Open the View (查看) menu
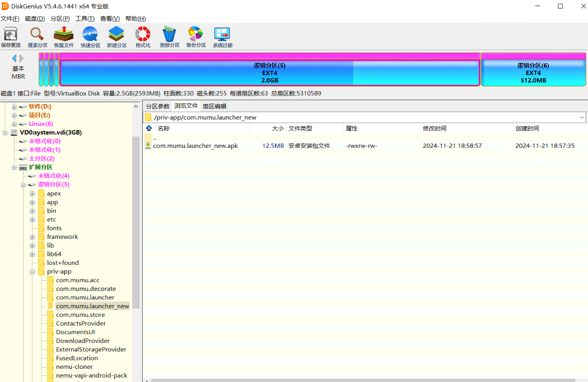The width and height of the screenshot is (588, 382). click(110, 19)
